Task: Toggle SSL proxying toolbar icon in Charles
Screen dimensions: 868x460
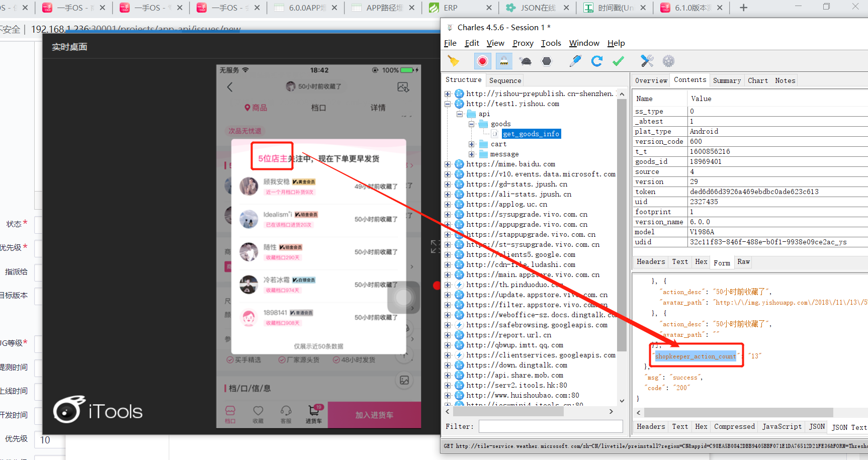Action: coord(504,61)
